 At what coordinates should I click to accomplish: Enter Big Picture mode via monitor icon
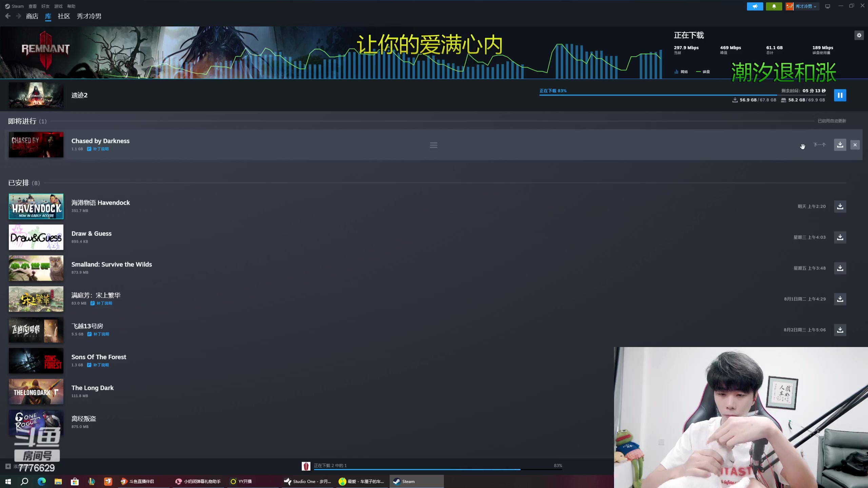(x=828, y=6)
